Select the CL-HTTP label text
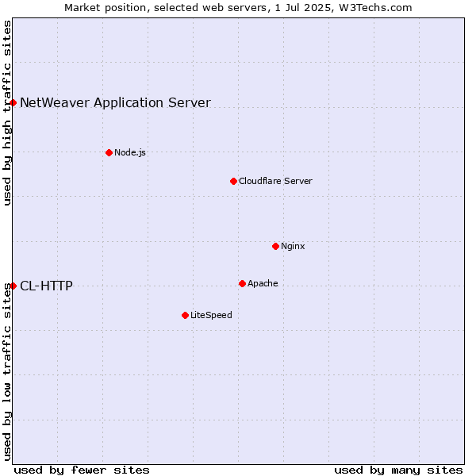476x476 pixels. 47,286
